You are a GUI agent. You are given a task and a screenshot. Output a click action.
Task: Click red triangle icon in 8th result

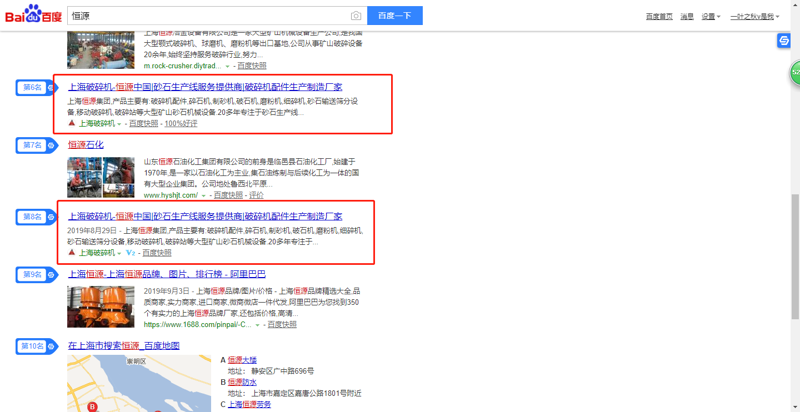[x=71, y=252]
